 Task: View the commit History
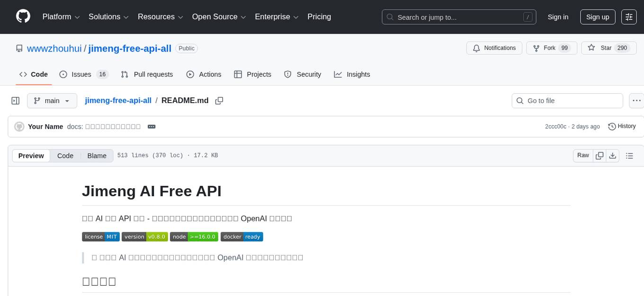pyautogui.click(x=622, y=126)
